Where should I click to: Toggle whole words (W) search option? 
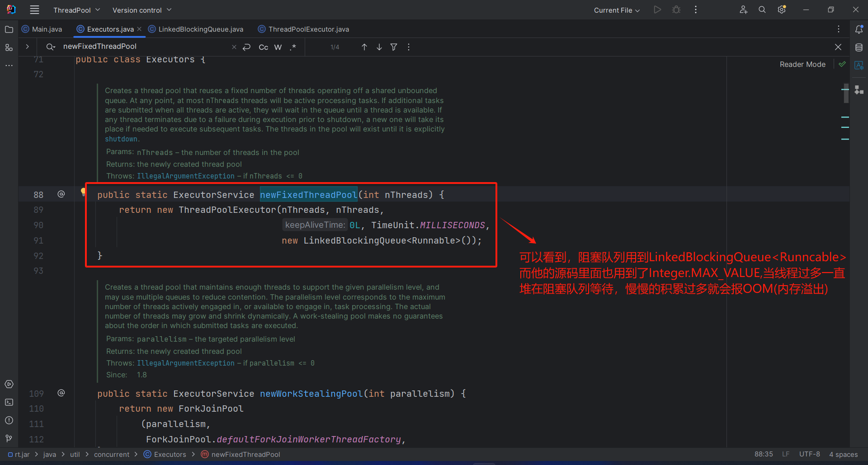(x=278, y=47)
